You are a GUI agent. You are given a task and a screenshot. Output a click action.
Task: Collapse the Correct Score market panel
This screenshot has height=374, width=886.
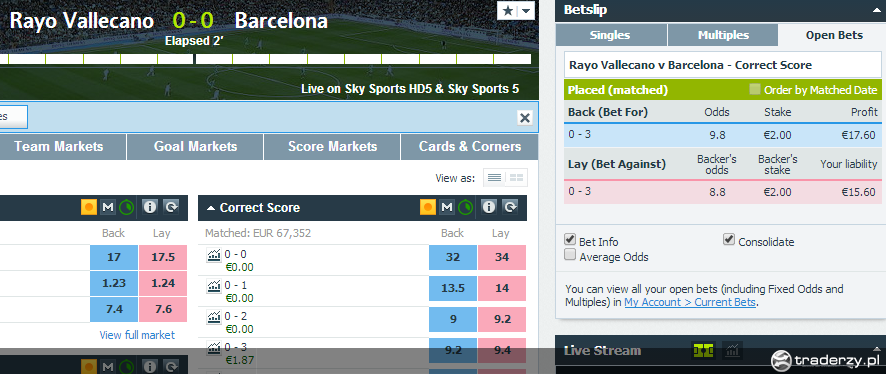coord(211,208)
